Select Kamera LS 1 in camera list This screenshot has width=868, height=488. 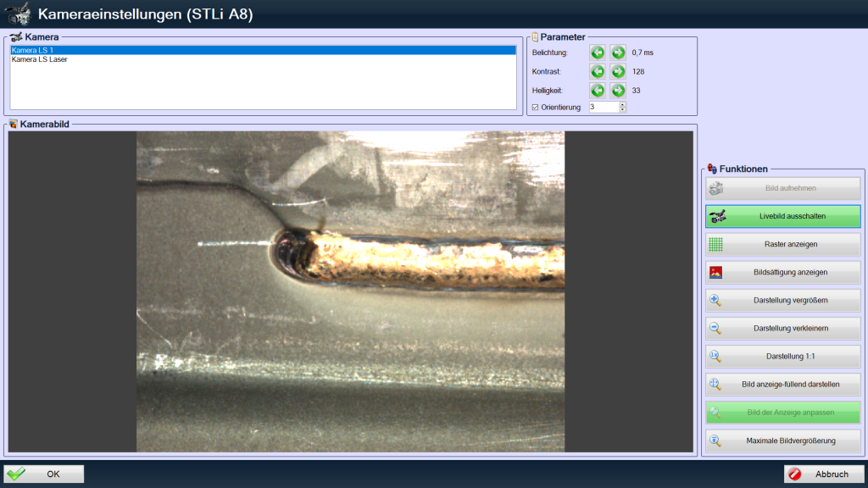(263, 50)
